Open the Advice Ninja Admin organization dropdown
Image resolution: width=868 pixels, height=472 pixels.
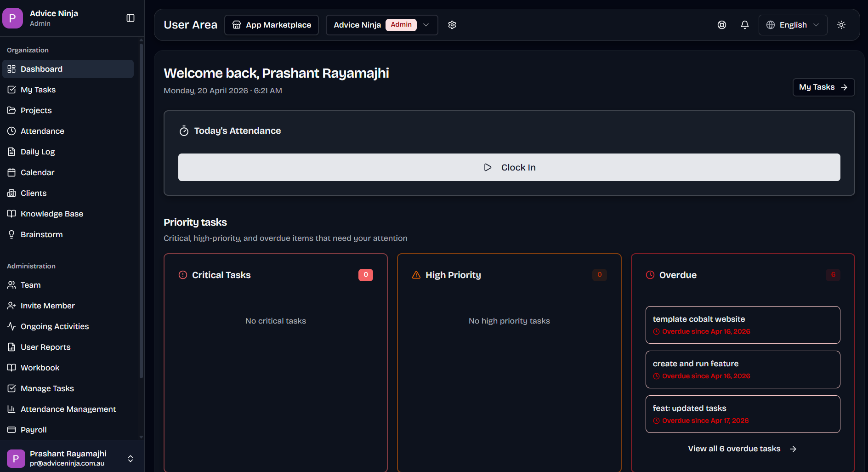click(381, 25)
